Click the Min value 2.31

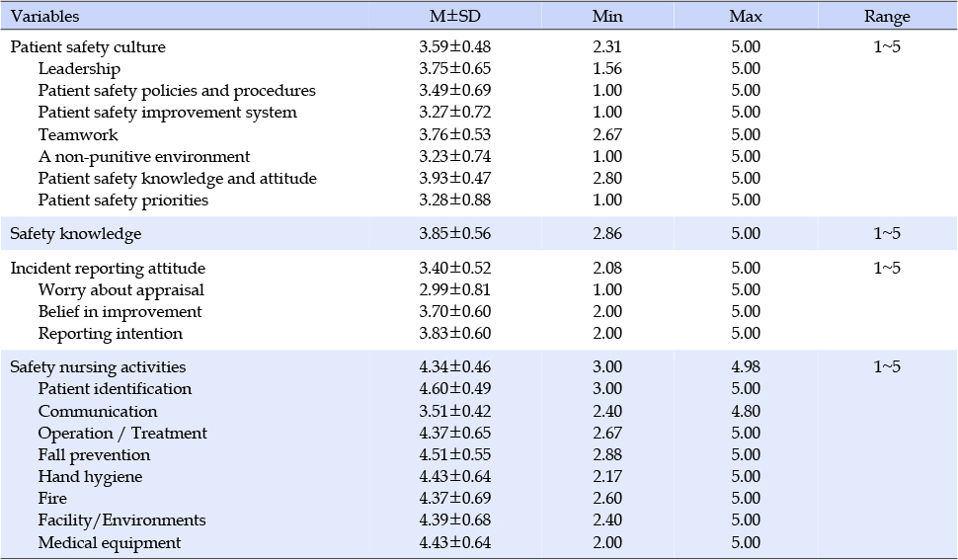pyautogui.click(x=607, y=47)
